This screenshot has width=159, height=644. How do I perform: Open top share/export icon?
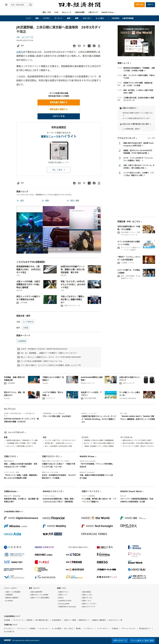[99, 46]
